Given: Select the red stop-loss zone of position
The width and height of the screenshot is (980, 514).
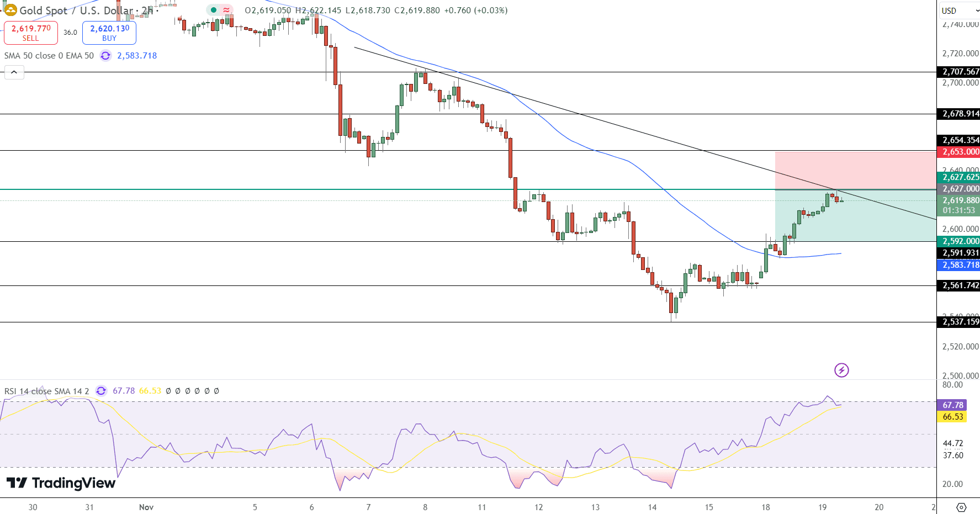Looking at the screenshot, I should pyautogui.click(x=856, y=171).
